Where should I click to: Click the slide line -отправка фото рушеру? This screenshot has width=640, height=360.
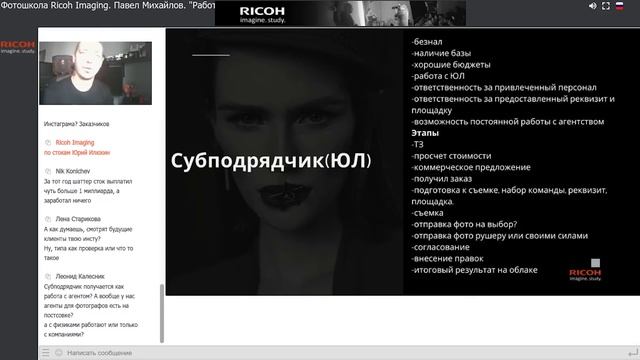point(500,236)
